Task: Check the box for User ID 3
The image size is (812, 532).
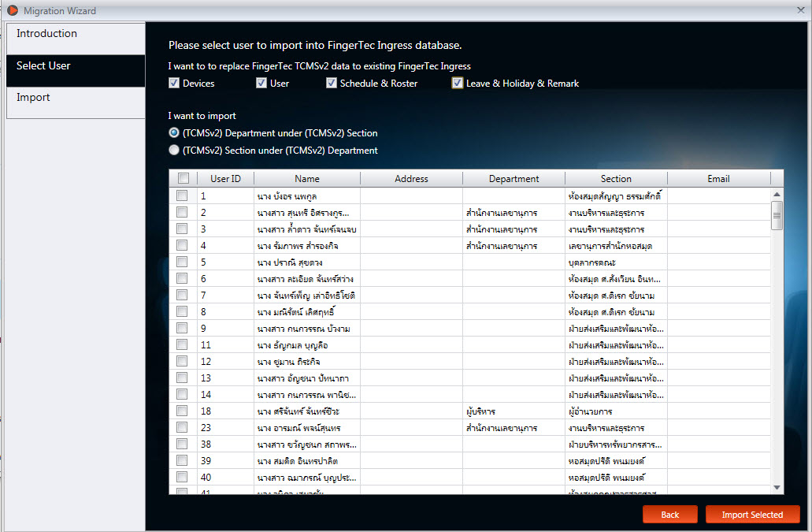Action: (x=182, y=229)
